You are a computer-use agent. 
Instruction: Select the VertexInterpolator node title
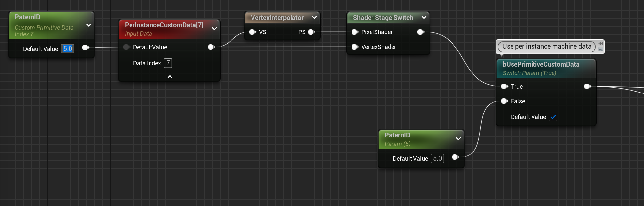(277, 18)
